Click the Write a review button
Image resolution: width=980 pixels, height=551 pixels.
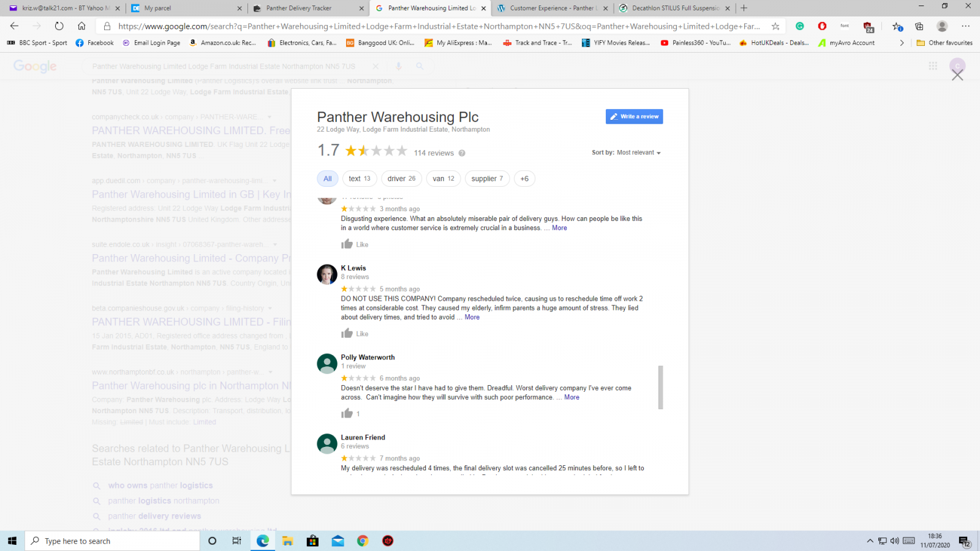pyautogui.click(x=634, y=116)
